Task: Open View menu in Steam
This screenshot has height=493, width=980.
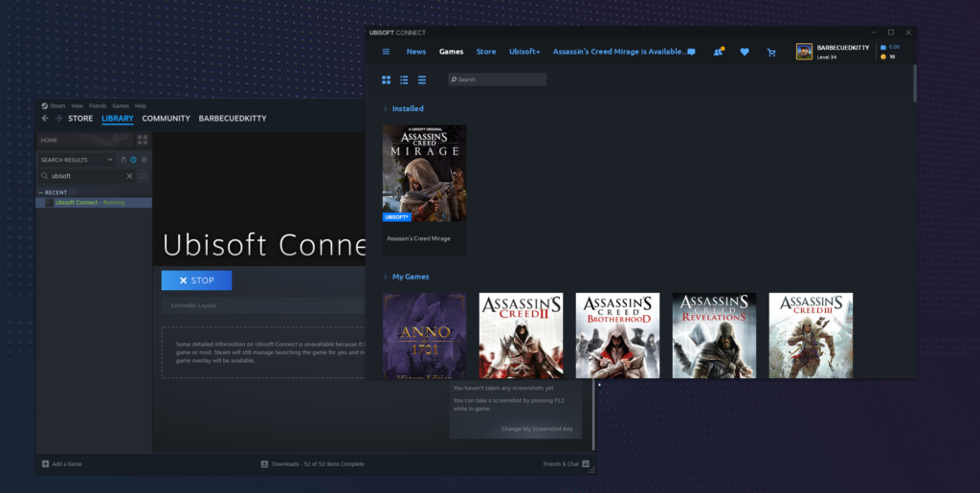Action: click(77, 106)
